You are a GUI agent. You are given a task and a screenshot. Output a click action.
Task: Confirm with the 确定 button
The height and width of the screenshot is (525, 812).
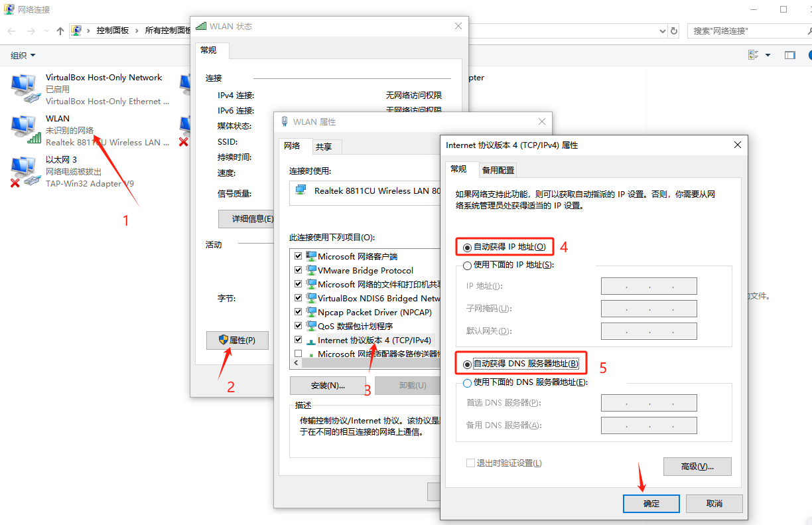(651, 504)
